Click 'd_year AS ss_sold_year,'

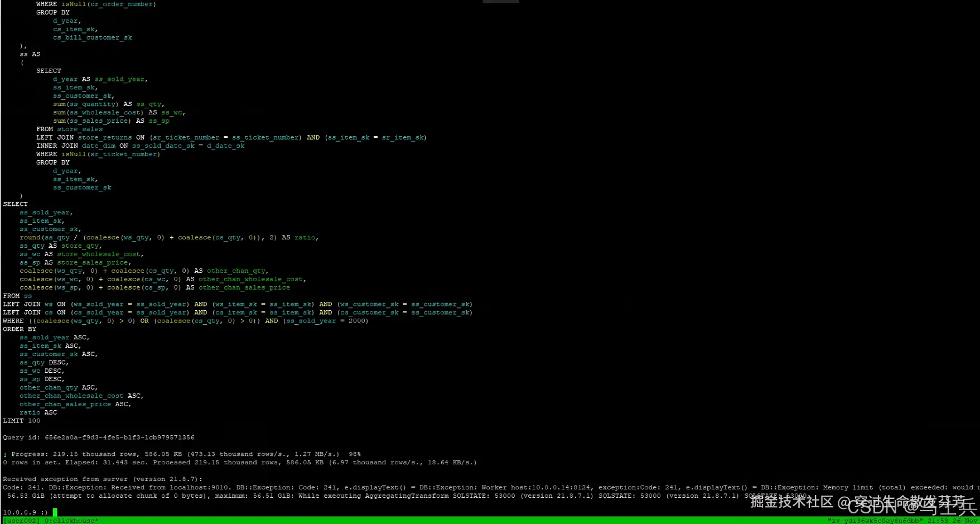click(x=100, y=79)
